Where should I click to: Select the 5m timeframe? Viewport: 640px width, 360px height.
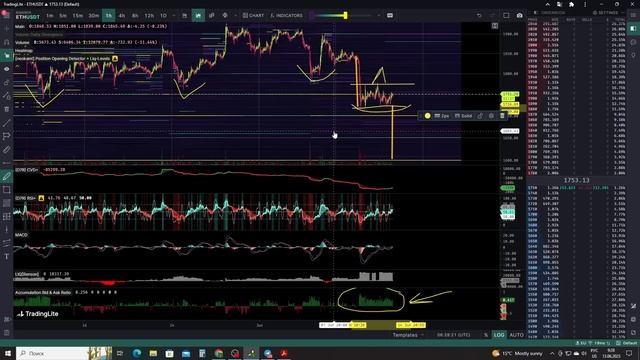point(63,16)
